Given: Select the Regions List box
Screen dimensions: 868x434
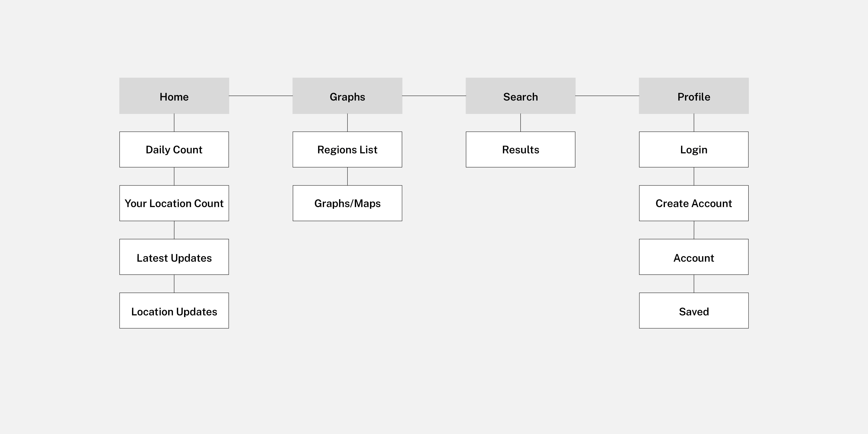Looking at the screenshot, I should (x=347, y=149).
